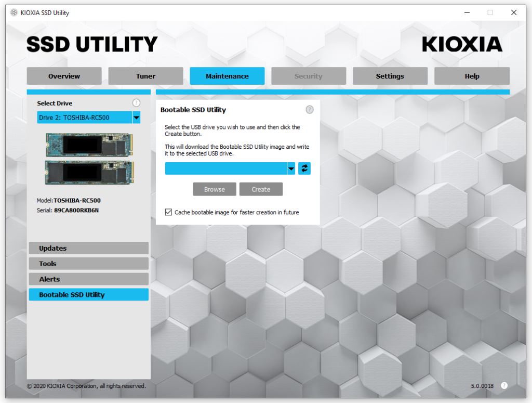The image size is (532, 403).
Task: Open the Settings tab
Action: (390, 76)
